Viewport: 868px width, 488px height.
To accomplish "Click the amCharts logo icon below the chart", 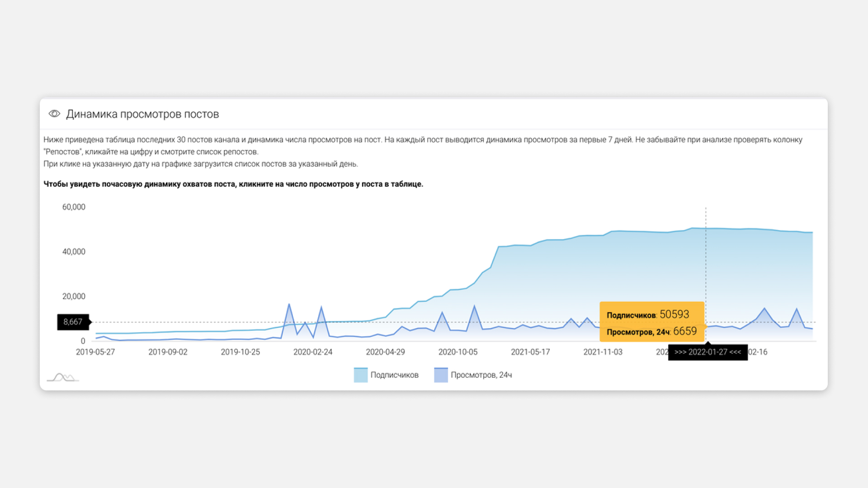I will [63, 377].
